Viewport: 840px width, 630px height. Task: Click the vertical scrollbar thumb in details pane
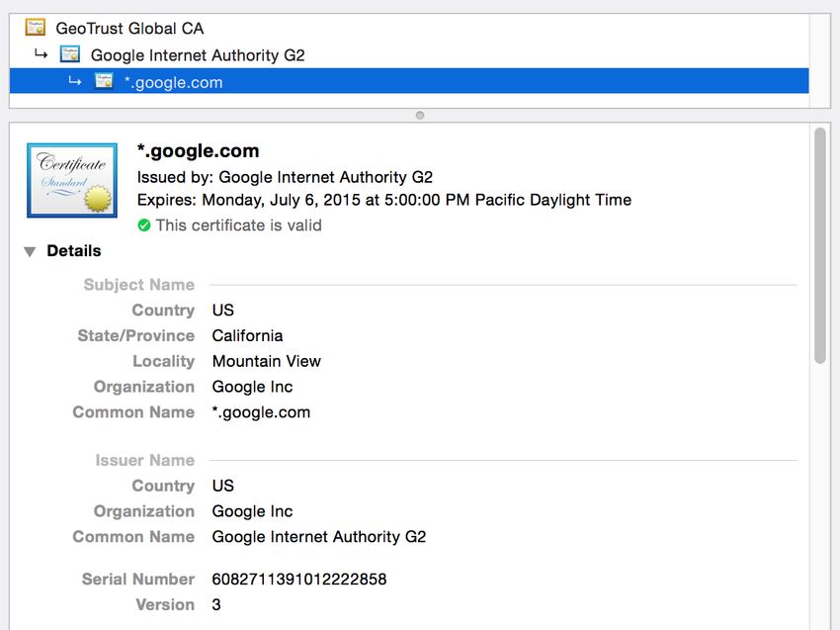click(819, 245)
